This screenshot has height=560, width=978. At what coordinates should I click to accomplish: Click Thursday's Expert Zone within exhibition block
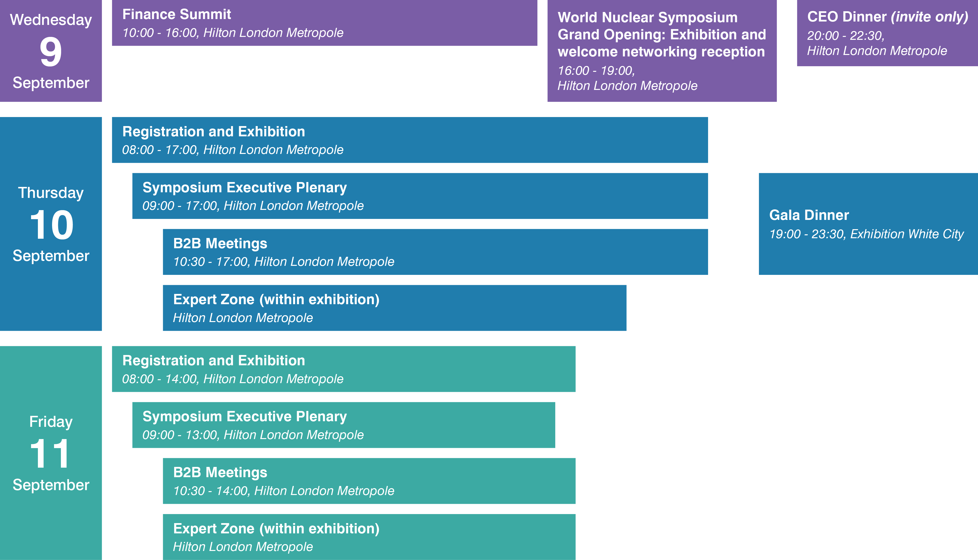394,308
